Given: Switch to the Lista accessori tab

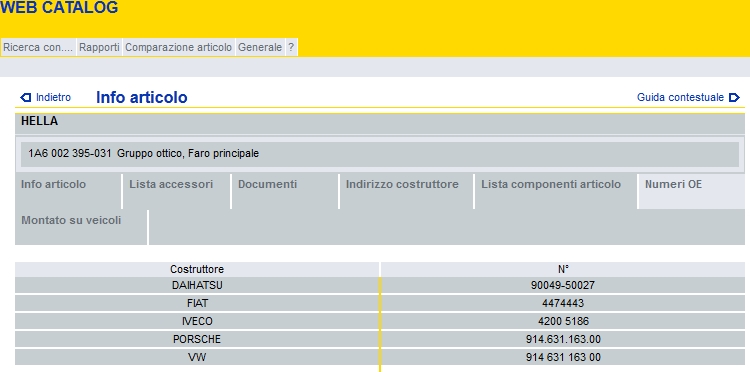Looking at the screenshot, I should [x=176, y=191].
